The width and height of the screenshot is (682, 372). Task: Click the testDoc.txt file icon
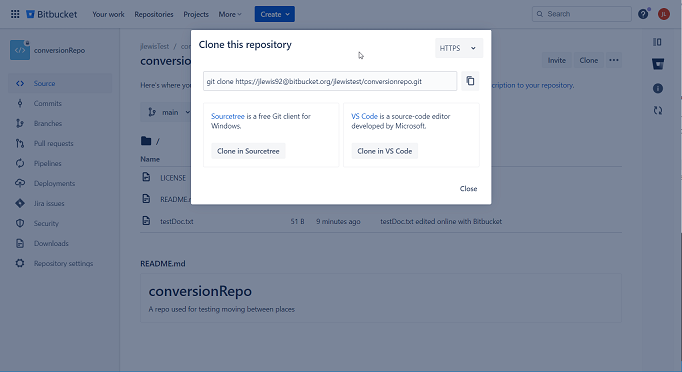pyautogui.click(x=146, y=221)
